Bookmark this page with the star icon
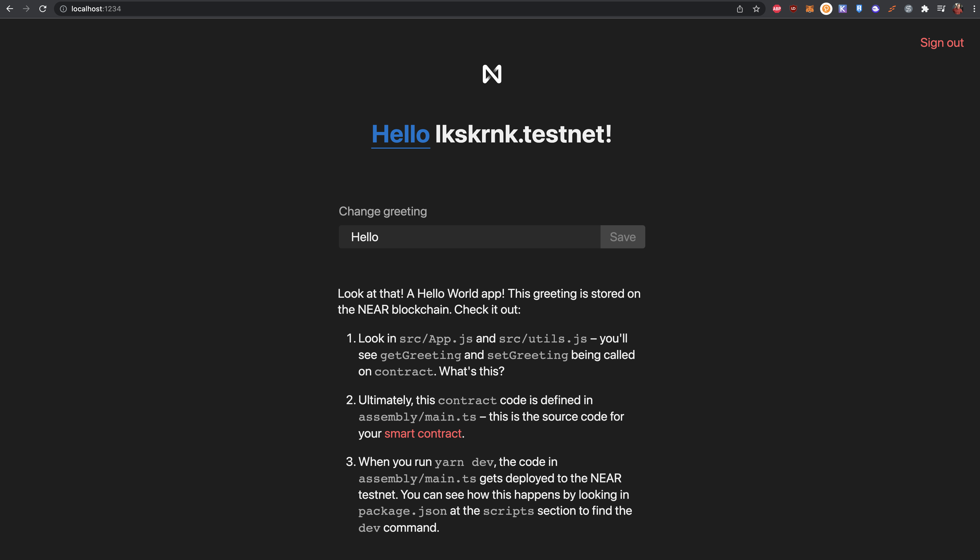 click(x=756, y=8)
